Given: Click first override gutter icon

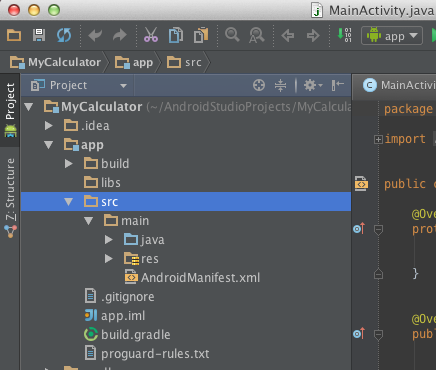Looking at the screenshot, I should [359, 229].
